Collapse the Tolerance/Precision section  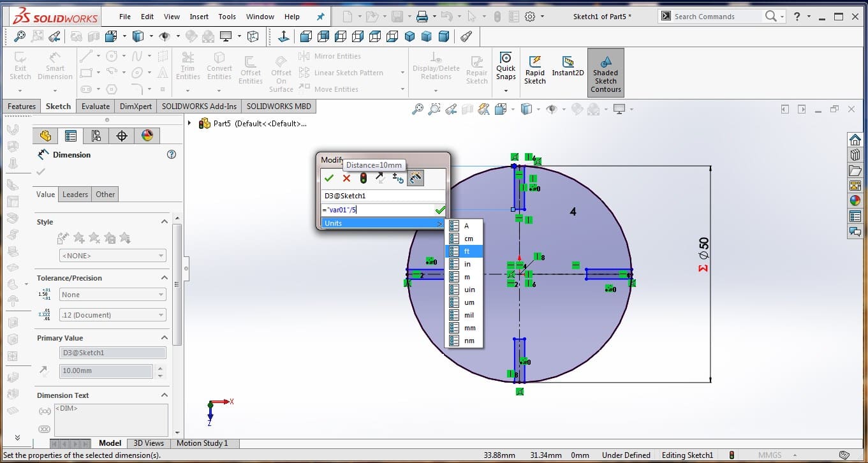165,278
